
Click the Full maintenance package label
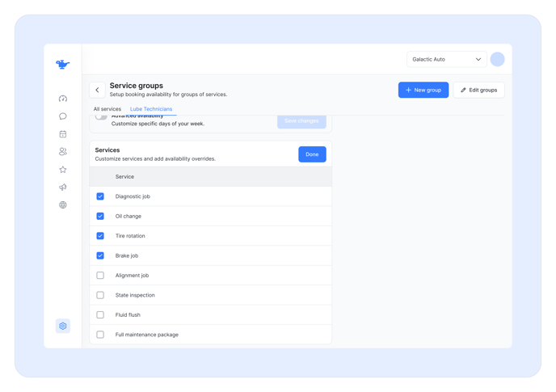coord(147,335)
